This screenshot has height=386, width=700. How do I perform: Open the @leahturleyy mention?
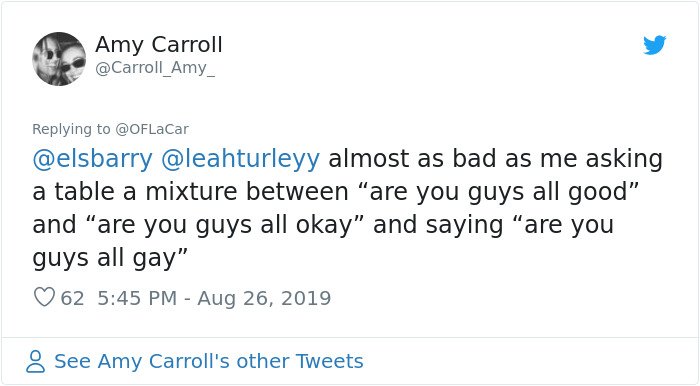click(240, 159)
